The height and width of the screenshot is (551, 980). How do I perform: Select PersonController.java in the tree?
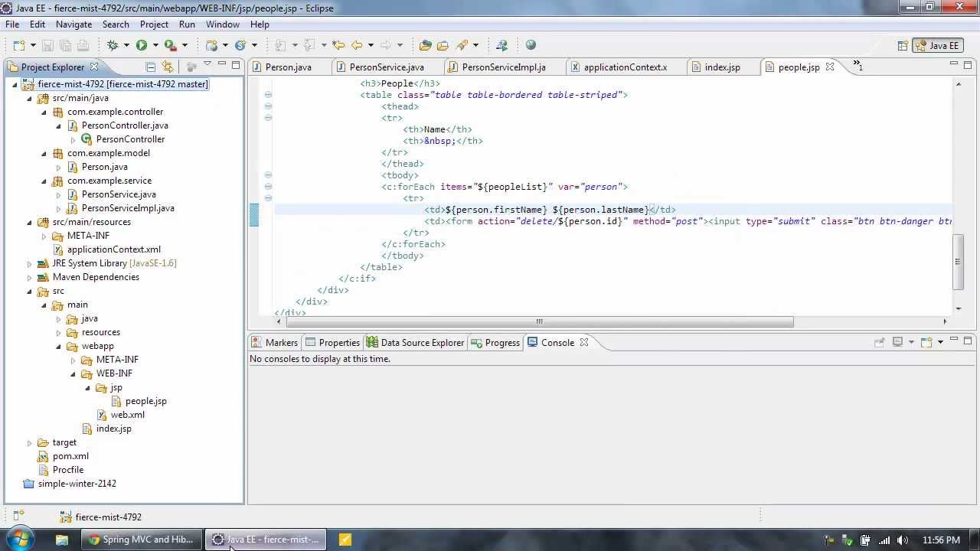[x=125, y=126]
